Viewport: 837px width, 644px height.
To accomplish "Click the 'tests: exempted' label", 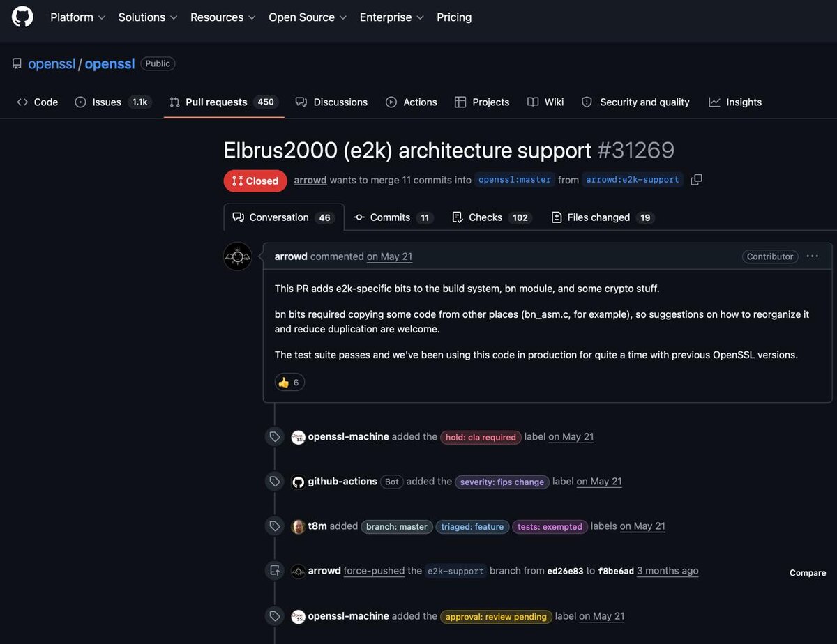I will 550,526.
